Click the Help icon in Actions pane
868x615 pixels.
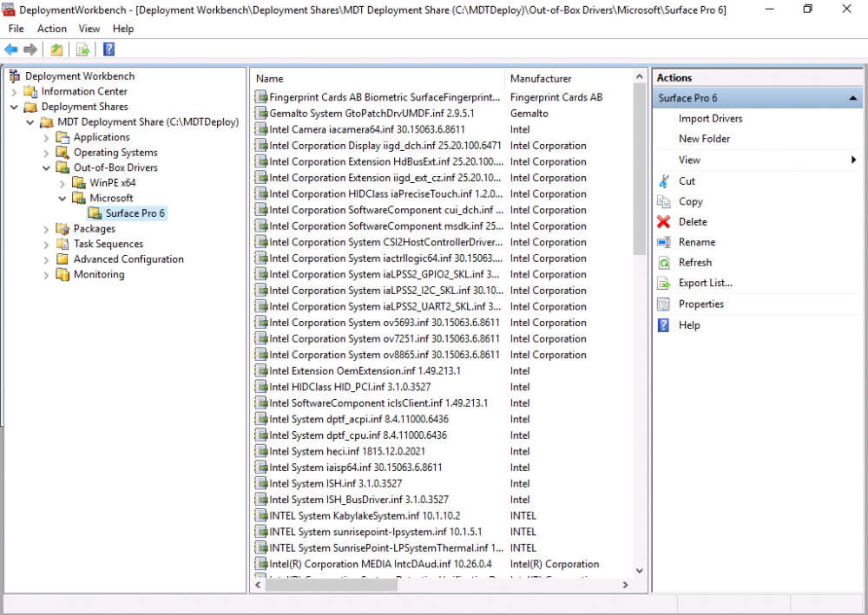pyautogui.click(x=663, y=325)
